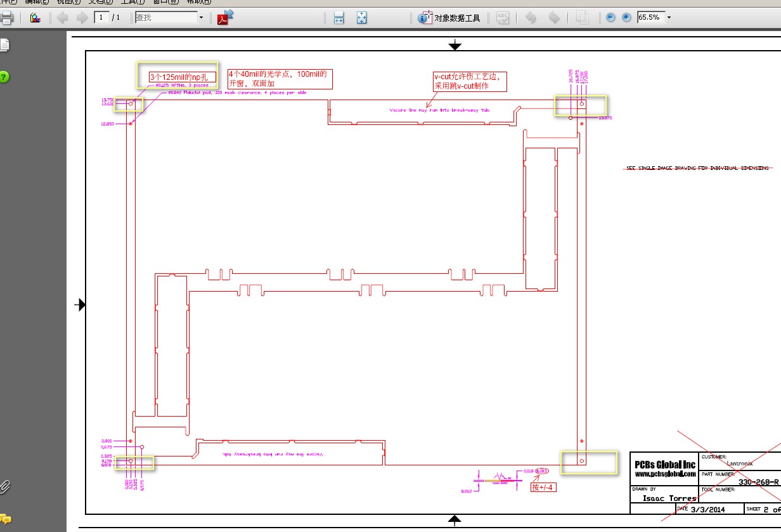
Task: Click the ABC spell check icon
Action: [x=503, y=18]
